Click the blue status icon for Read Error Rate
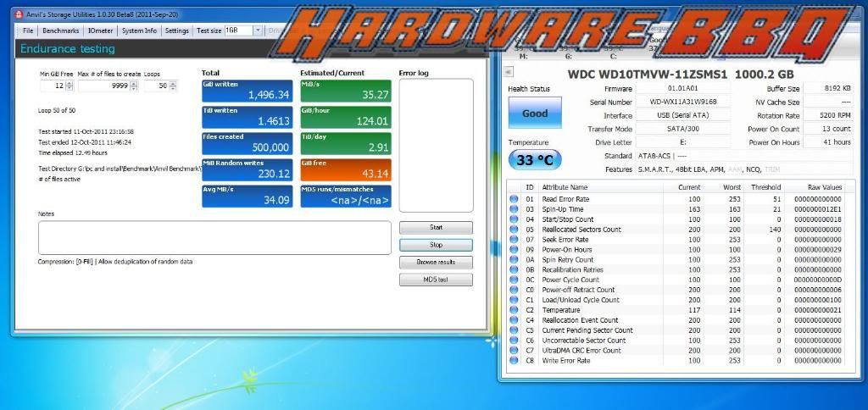The image size is (868, 410). coord(514,199)
